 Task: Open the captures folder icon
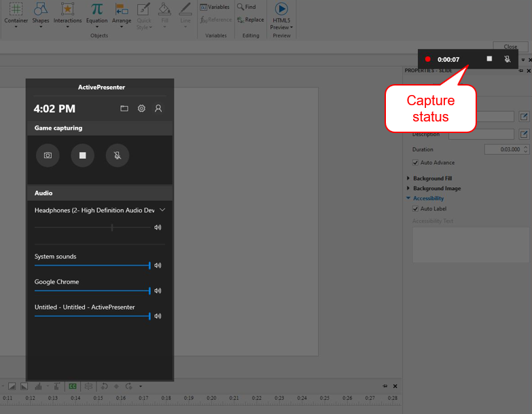124,109
